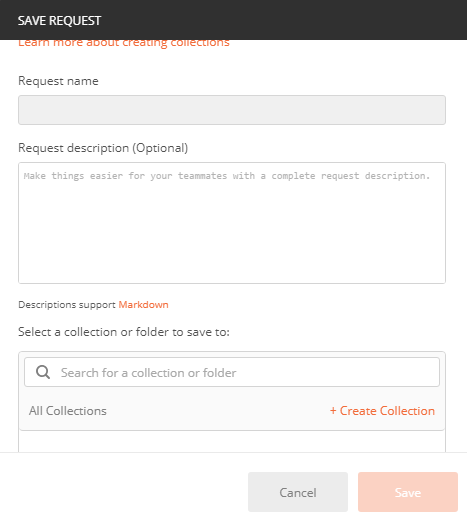Choose Create Collection
The height and width of the screenshot is (526, 467).
coord(382,411)
